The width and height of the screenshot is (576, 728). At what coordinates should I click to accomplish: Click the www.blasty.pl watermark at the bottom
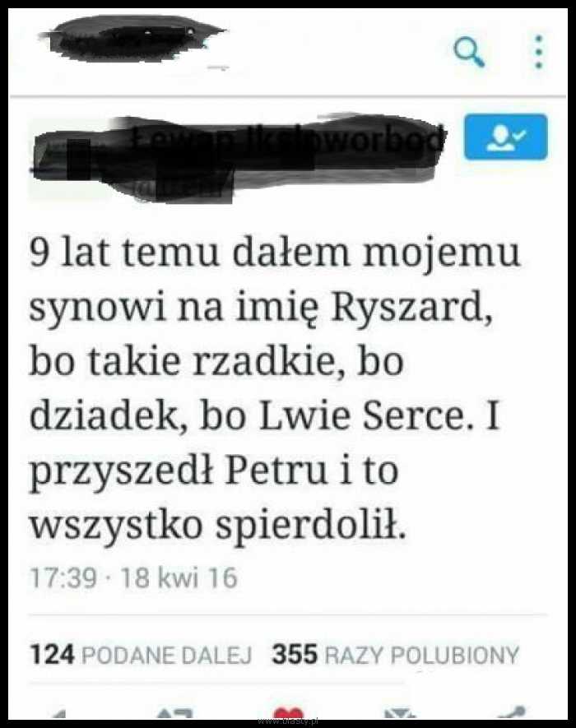pos(288,721)
